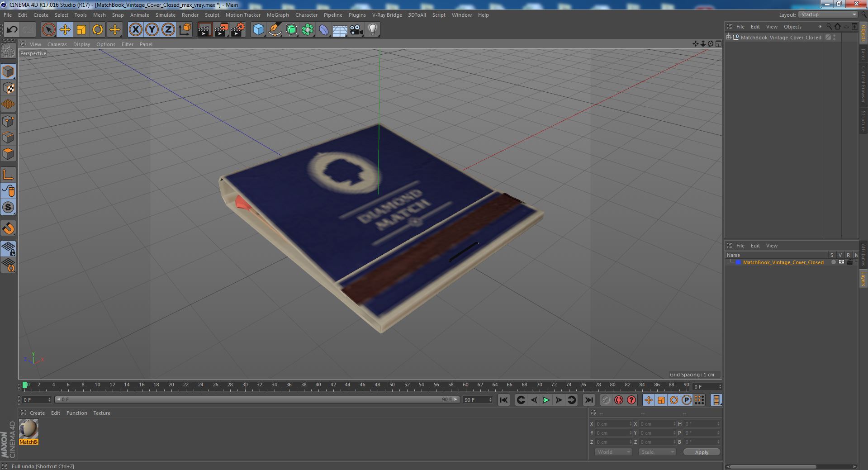This screenshot has height=470, width=868.
Task: Toggle coordinate system icon
Action: point(185,30)
